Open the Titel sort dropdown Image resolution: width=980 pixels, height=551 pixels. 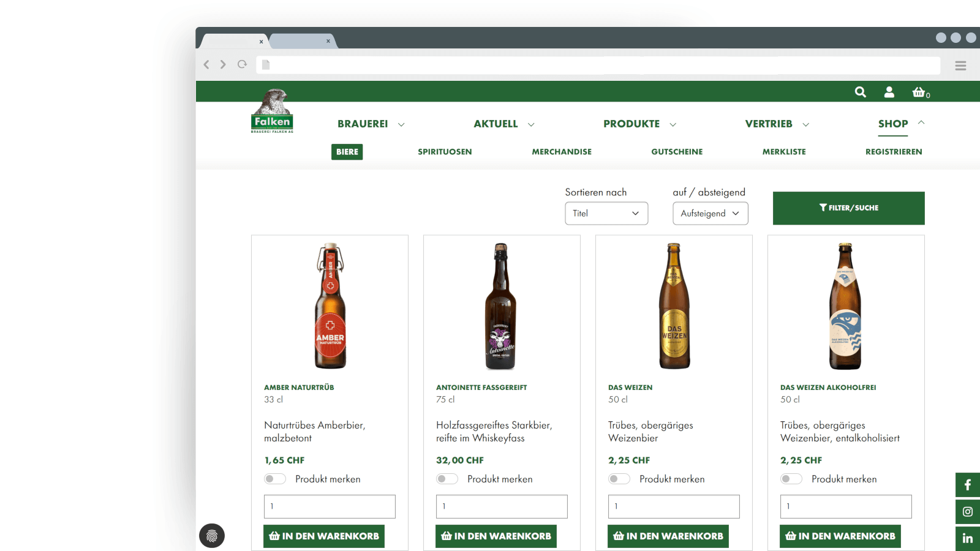[606, 213]
